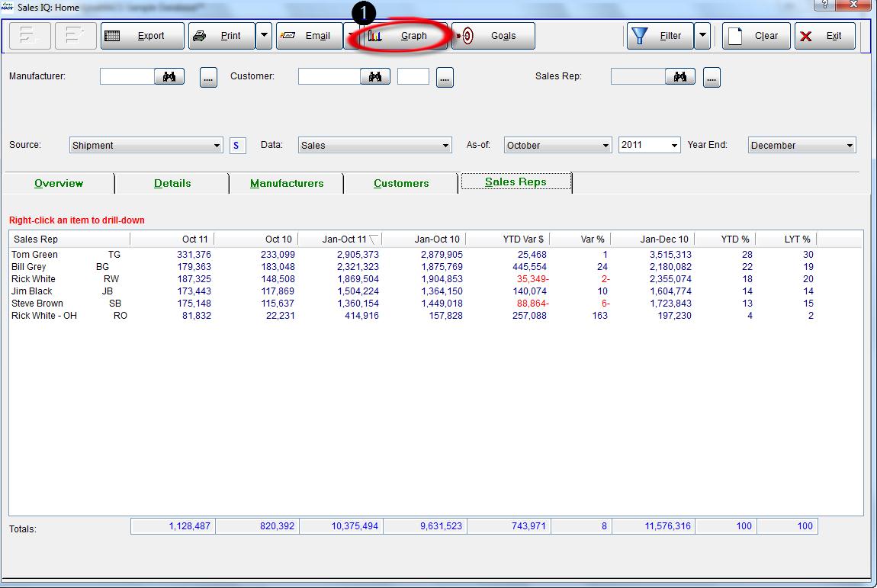Click the Jan-Dec 10 total 11,576,316
Viewport: 877px width, 588px height.
654,526
